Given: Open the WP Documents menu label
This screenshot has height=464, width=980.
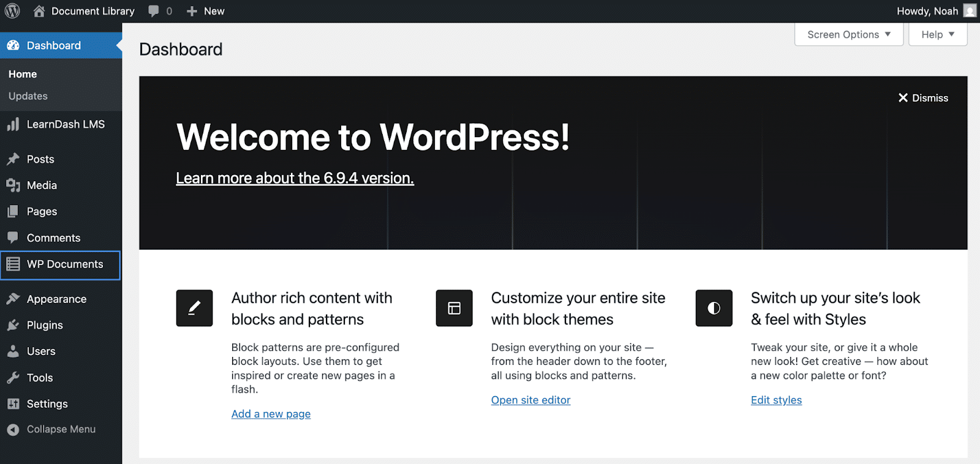Looking at the screenshot, I should coord(65,264).
